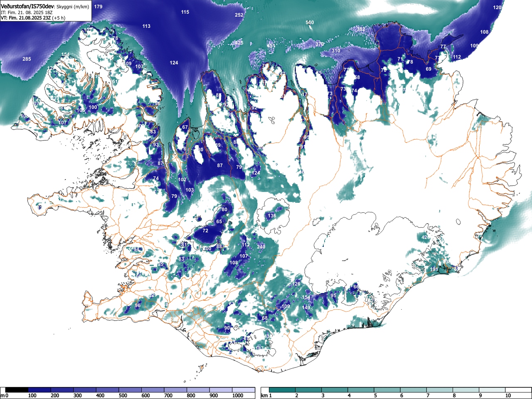The width and height of the screenshot is (532, 399).
Task: Select the VT: Fim. 21.08.2025 23Z line
Action: point(33,18)
